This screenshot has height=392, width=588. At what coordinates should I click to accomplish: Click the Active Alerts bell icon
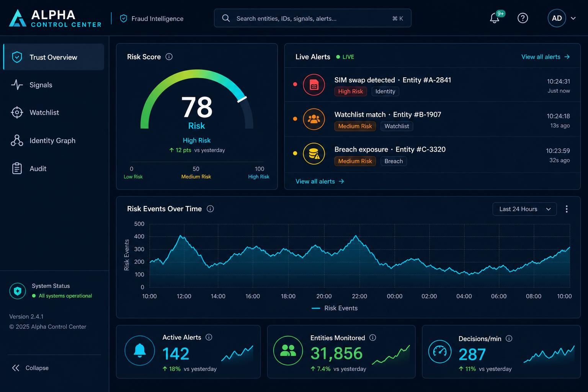coord(140,350)
